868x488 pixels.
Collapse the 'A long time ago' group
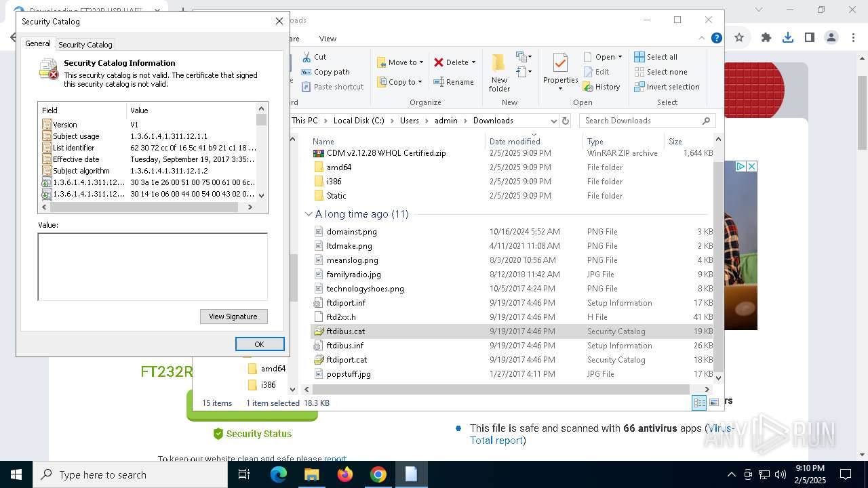[309, 214]
